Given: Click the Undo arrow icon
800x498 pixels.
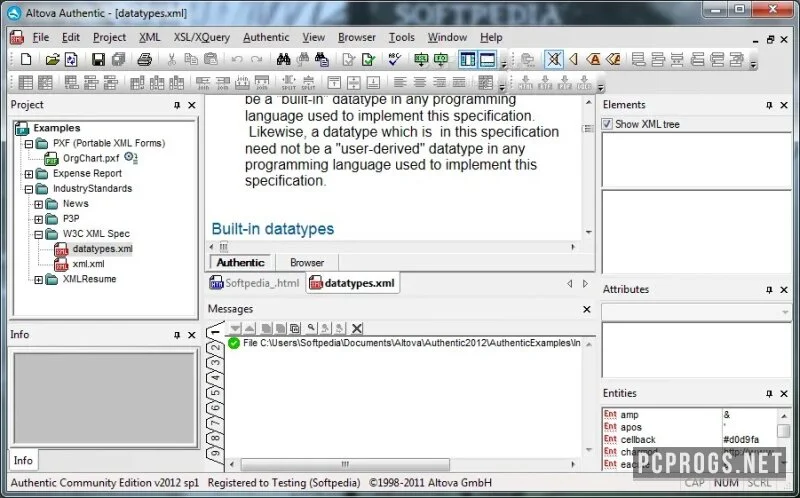Looking at the screenshot, I should (x=237, y=60).
